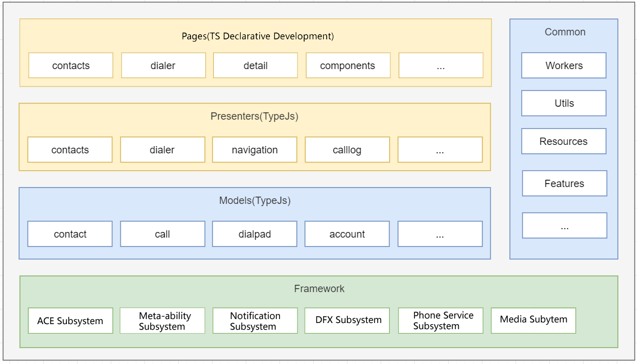Click the Features box in Common
Viewport: 637px width, 364px height.
[564, 184]
